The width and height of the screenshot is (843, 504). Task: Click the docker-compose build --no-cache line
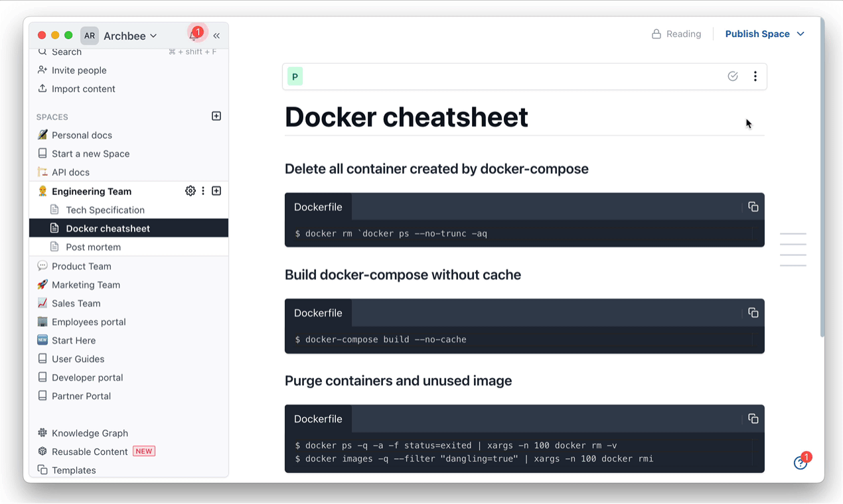(x=381, y=340)
